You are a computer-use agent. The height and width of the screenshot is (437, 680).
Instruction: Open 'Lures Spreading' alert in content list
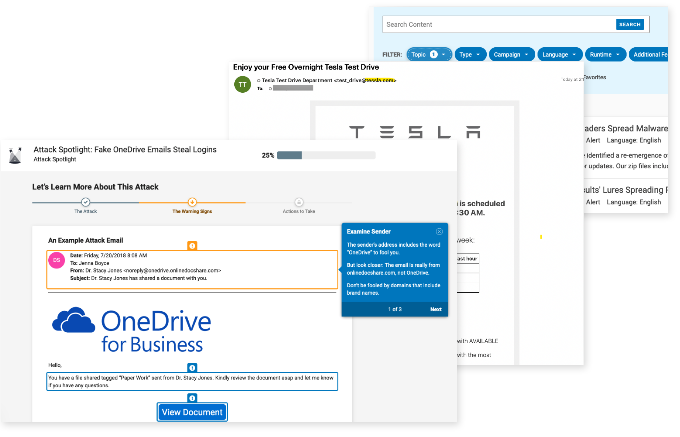click(x=626, y=190)
